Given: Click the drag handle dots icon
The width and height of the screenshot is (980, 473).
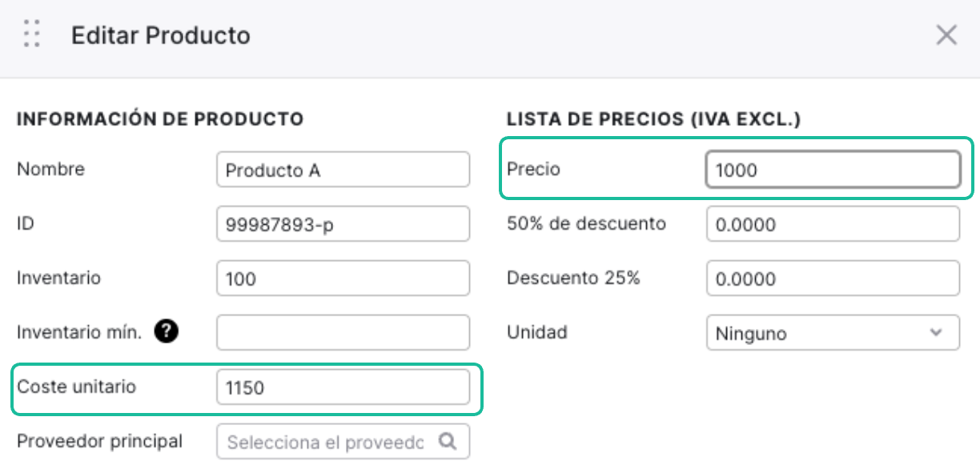Looking at the screenshot, I should 32,35.
